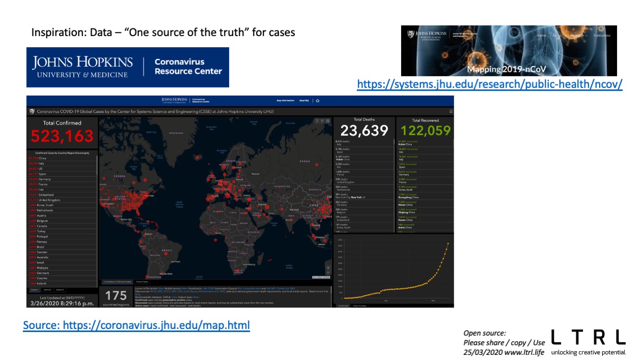Click the Netherlands row in confirmed cases list
Viewport: 644px width, 362px height.
pos(61,210)
